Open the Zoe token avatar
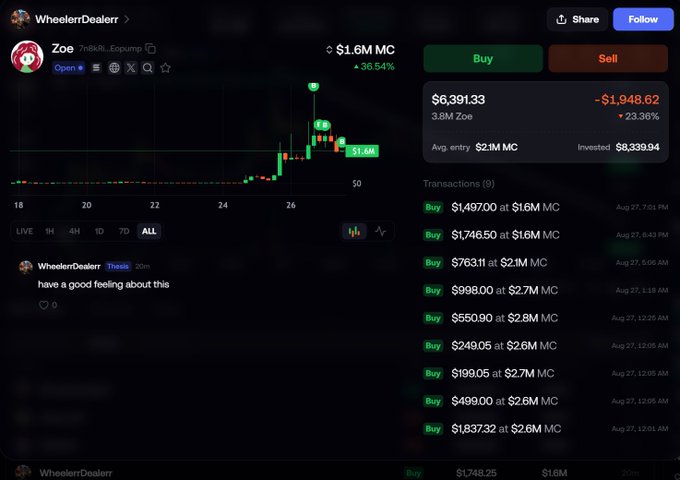 point(27,57)
